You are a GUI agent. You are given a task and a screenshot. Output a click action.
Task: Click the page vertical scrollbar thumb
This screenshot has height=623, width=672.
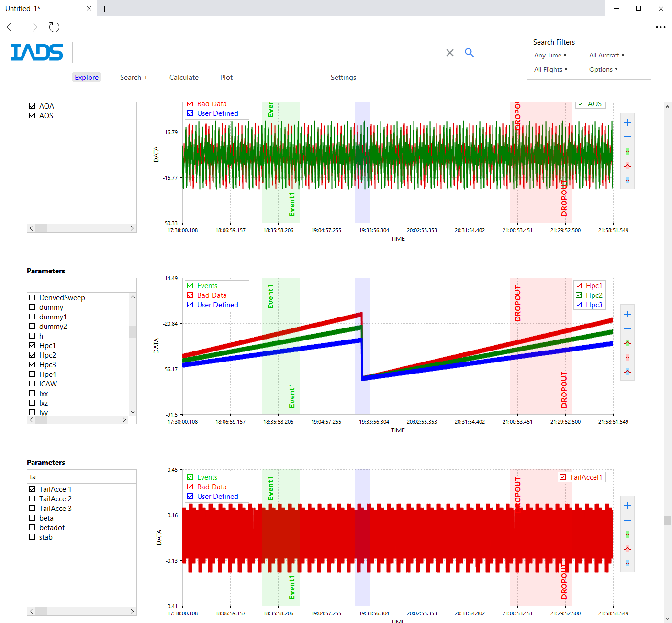click(667, 521)
